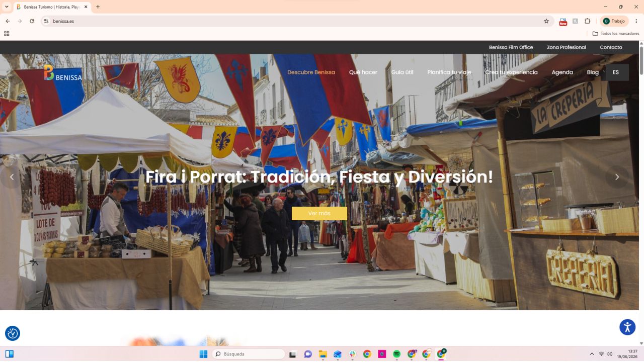
Task: Open the Contacto link
Action: click(x=611, y=47)
